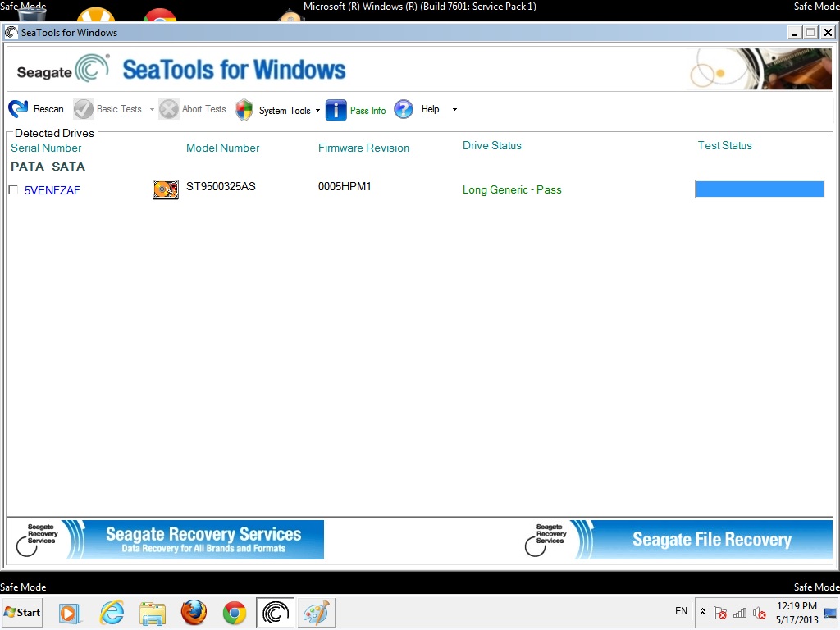
Task: Click Action Center flag in tray
Action: (720, 612)
